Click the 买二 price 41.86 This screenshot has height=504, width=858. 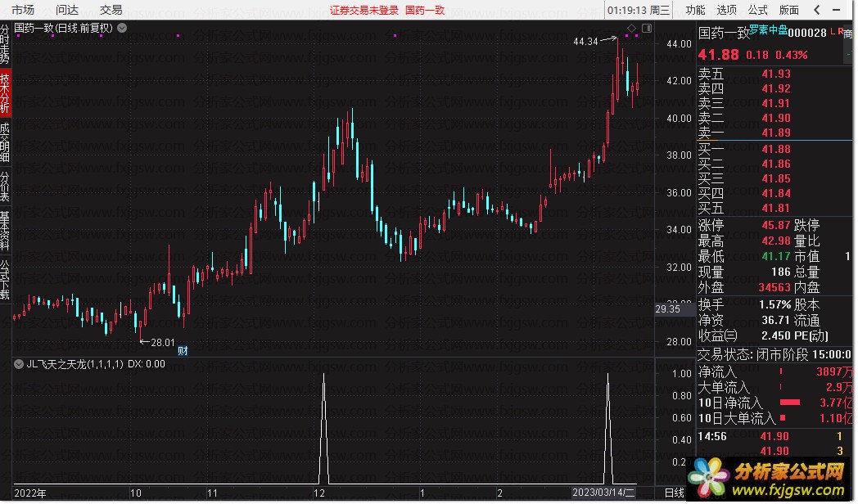pyautogui.click(x=776, y=164)
